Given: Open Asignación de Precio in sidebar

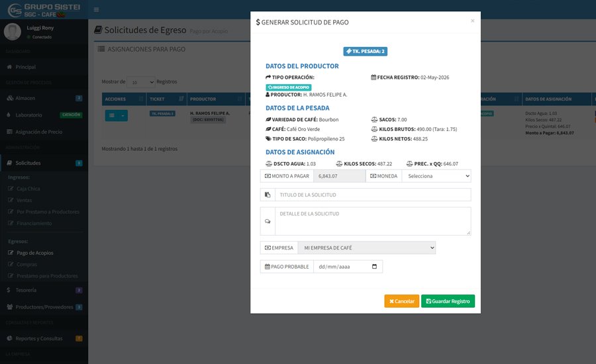Looking at the screenshot, I should 44,132.
